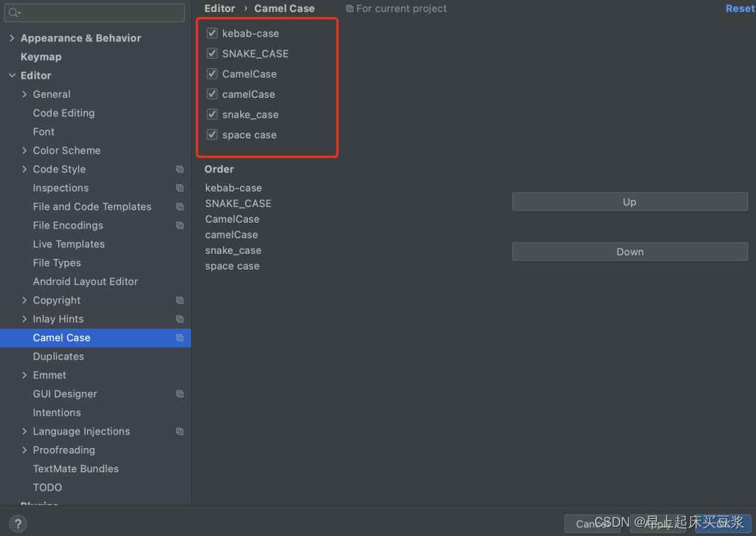The height and width of the screenshot is (536, 756).
Task: Select CamelCase in the Order list
Action: [232, 220]
